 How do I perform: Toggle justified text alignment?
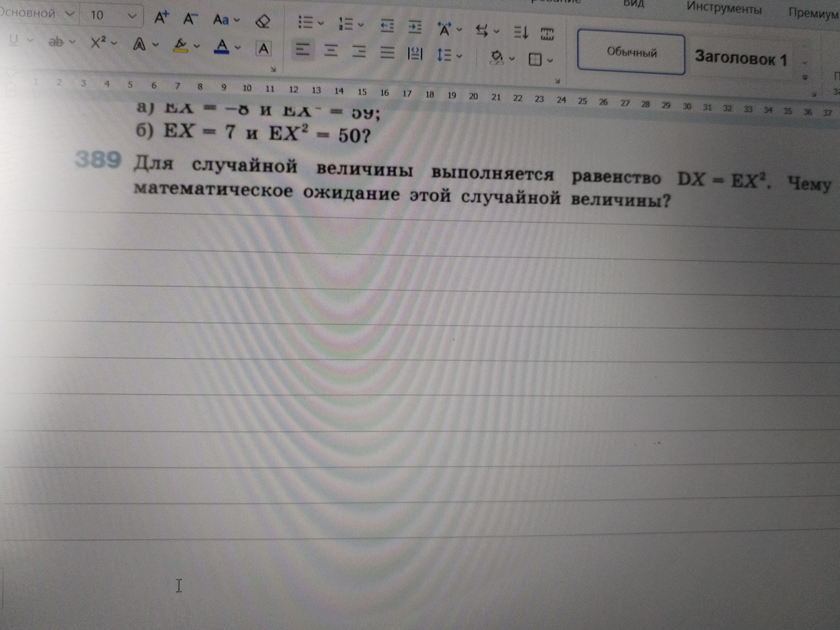pyautogui.click(x=387, y=52)
